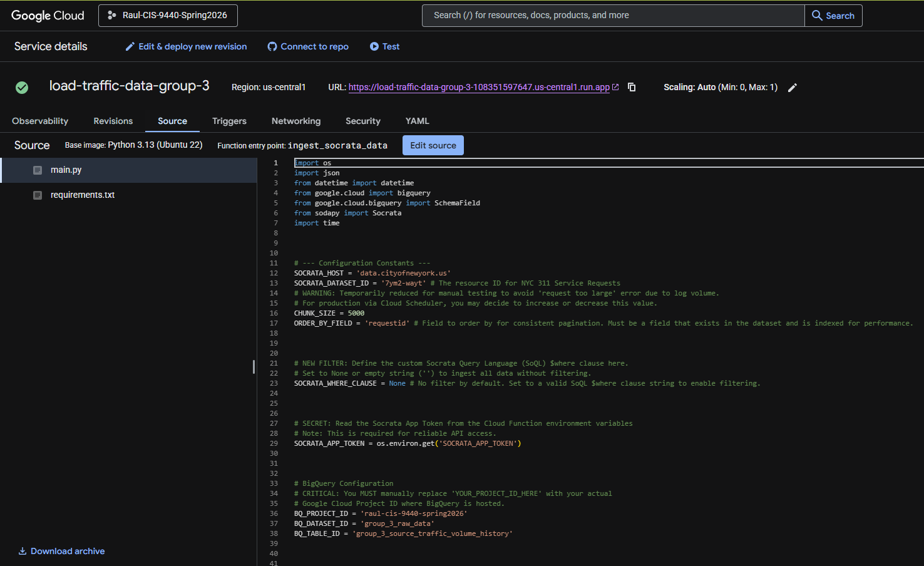Image resolution: width=924 pixels, height=566 pixels.
Task: Click the play icon beside Test
Action: 374,46
